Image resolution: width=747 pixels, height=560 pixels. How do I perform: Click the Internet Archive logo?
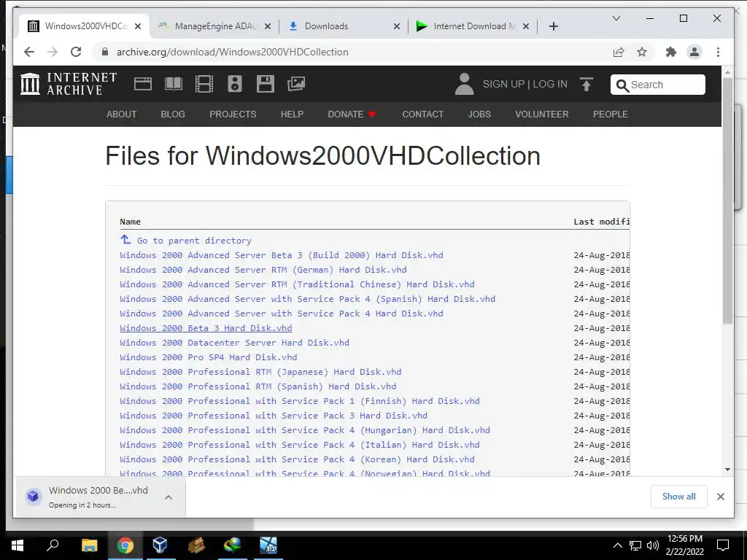(x=68, y=84)
